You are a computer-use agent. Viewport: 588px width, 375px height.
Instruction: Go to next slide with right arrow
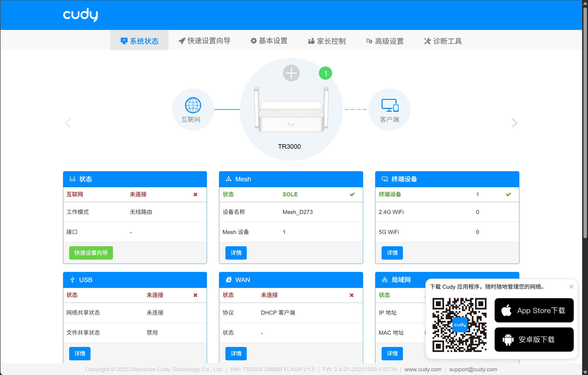coord(514,122)
